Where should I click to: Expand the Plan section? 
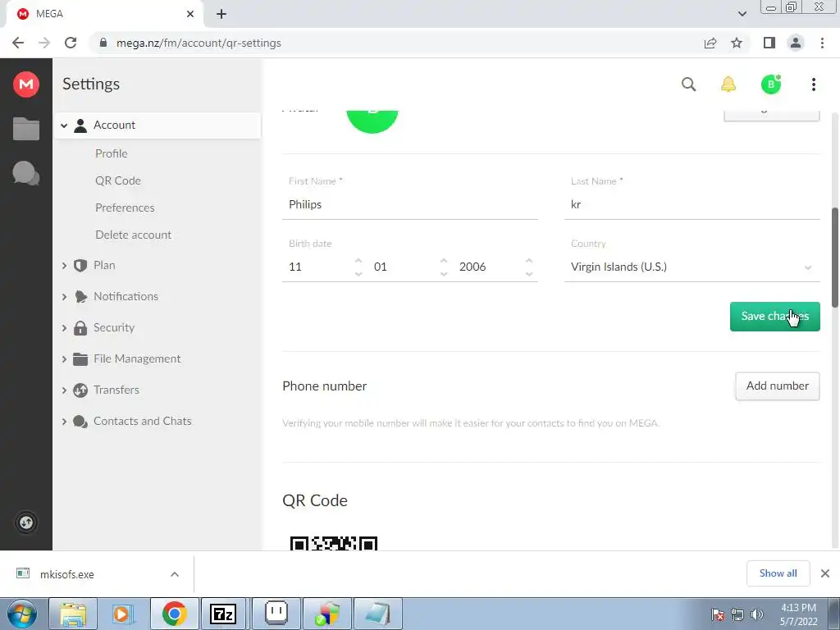click(64, 266)
